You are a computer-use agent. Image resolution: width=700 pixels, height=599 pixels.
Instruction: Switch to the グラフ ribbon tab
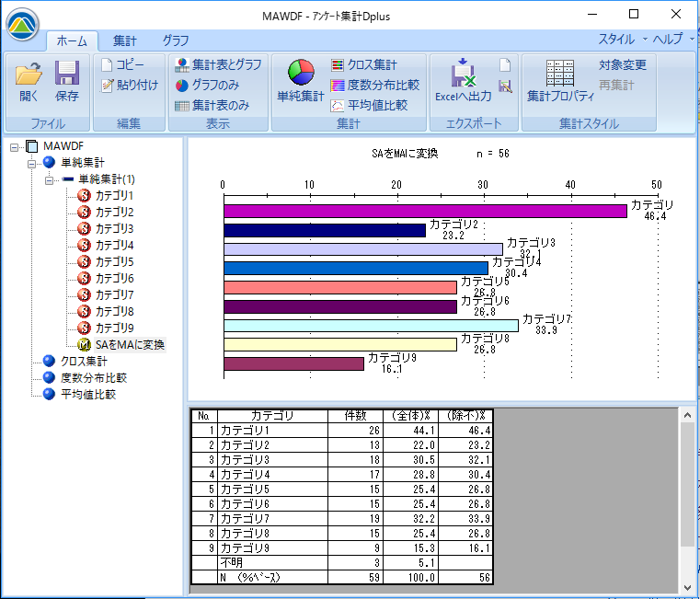pyautogui.click(x=175, y=40)
